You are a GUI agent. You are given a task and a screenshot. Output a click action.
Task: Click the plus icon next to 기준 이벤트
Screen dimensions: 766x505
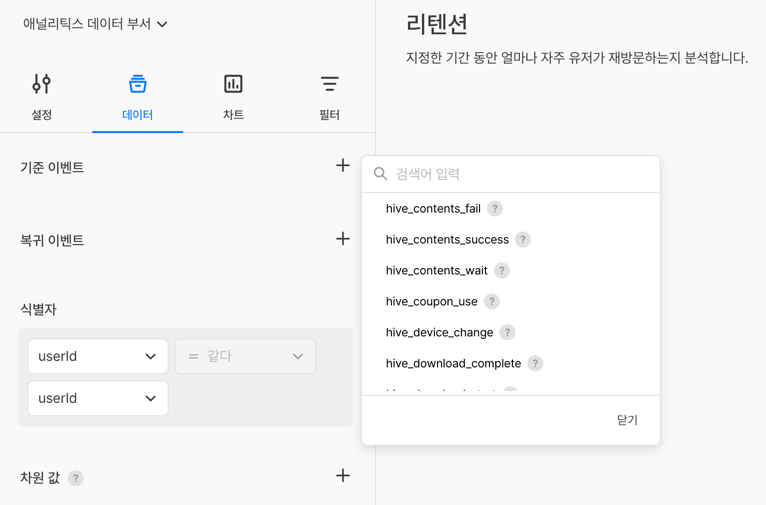coord(342,166)
